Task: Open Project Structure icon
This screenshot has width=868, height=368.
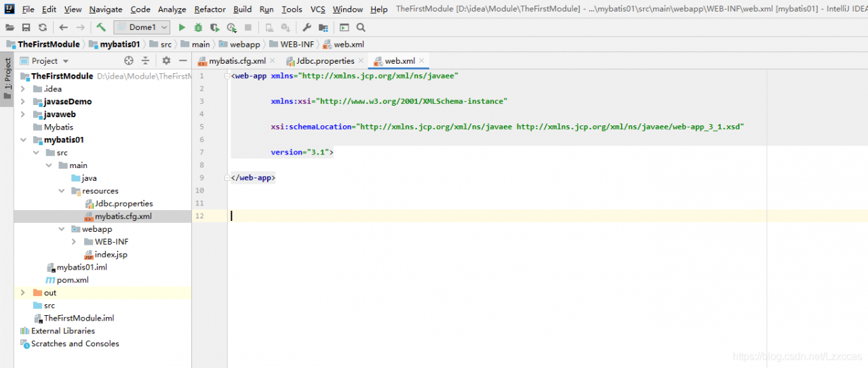Action: 323,28
